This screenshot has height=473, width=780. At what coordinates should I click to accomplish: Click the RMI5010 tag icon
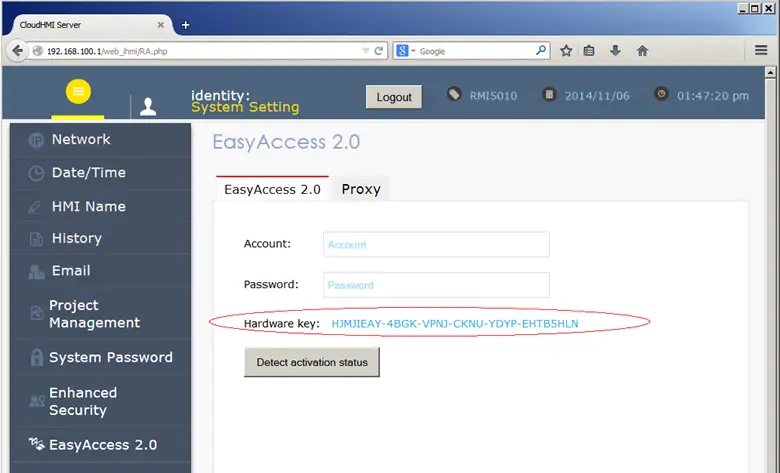[454, 94]
